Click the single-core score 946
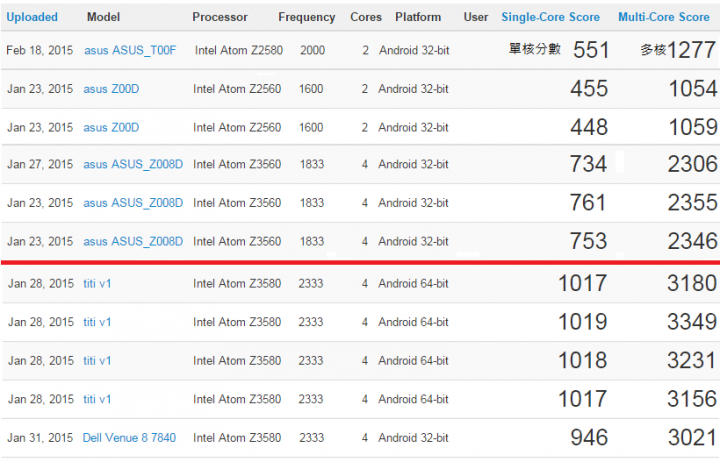This screenshot has width=720, height=462. (x=589, y=437)
